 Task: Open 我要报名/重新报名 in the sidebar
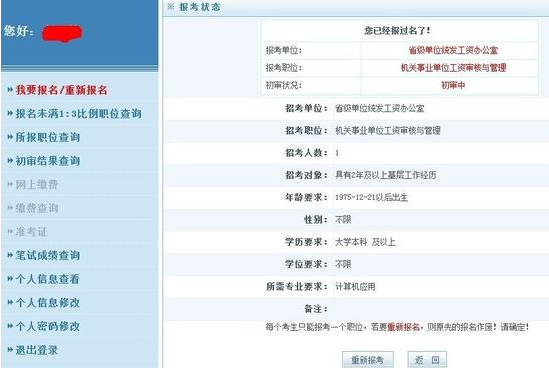coord(61,90)
